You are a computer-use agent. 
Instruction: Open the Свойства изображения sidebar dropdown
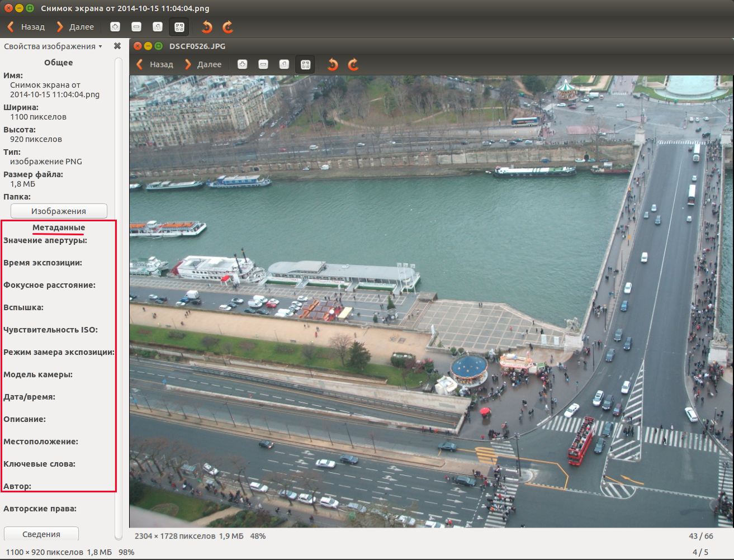pos(53,46)
